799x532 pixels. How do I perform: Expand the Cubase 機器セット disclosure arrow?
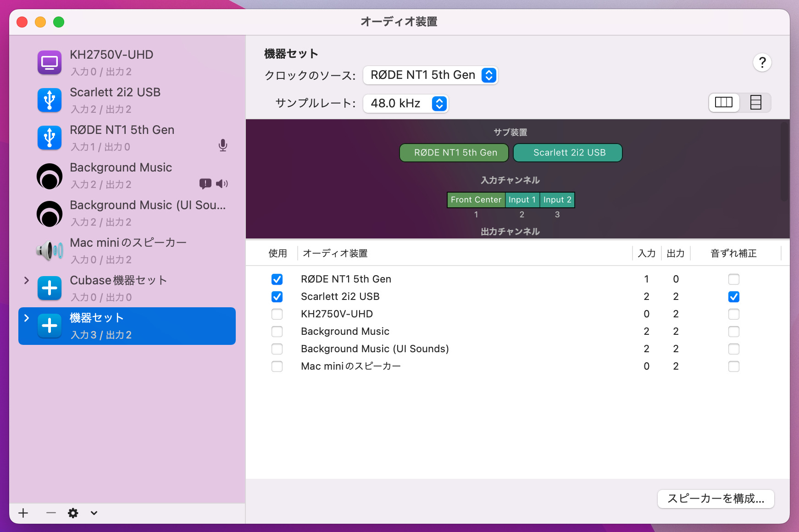pos(26,280)
